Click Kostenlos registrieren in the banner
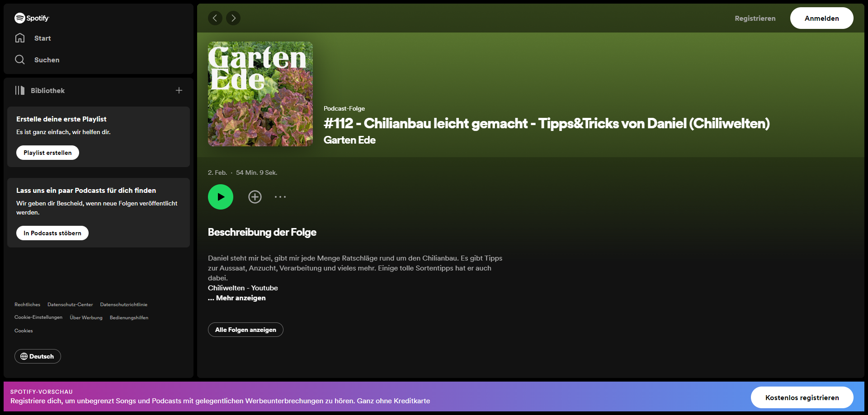868x415 pixels. [802, 397]
